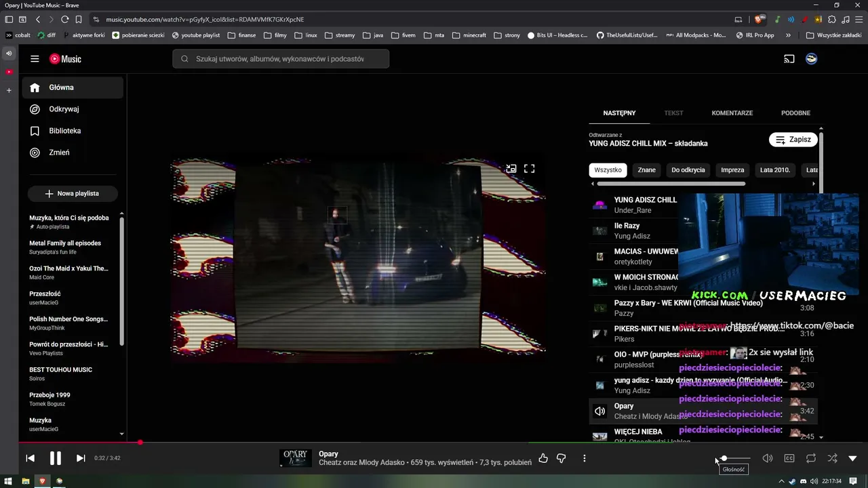Open the 'Wszystkie zakładki' bookmarks folder
The height and width of the screenshot is (488, 868).
(833, 35)
